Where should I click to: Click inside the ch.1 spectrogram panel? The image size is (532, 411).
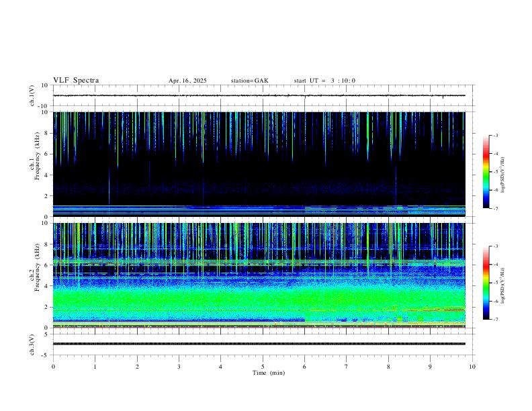[259, 164]
